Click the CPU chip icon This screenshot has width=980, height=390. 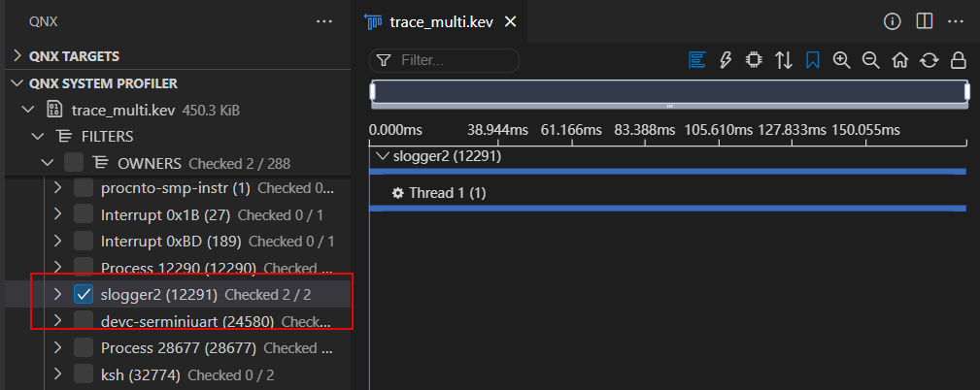(x=754, y=60)
